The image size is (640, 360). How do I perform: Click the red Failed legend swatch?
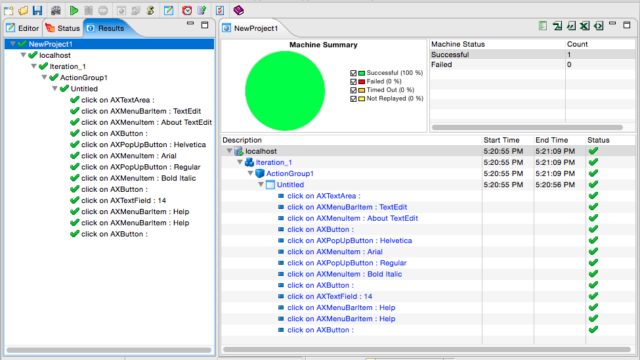(x=362, y=82)
